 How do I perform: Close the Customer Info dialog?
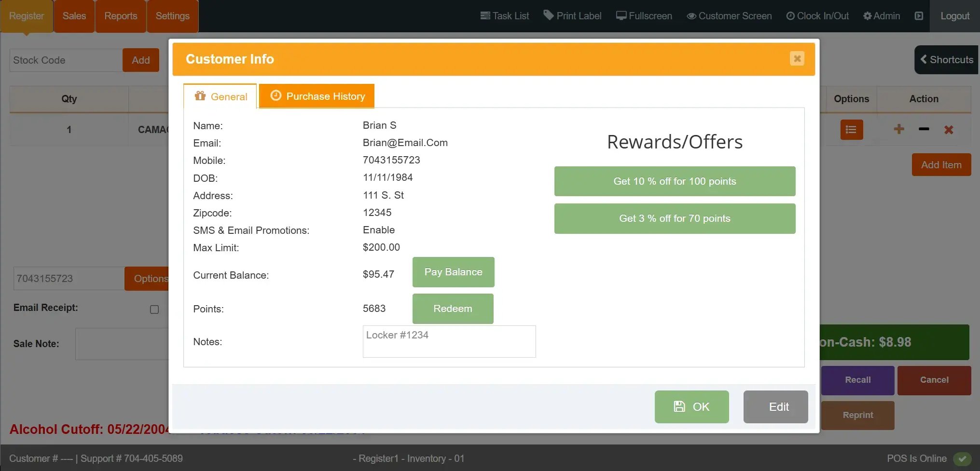(x=797, y=59)
